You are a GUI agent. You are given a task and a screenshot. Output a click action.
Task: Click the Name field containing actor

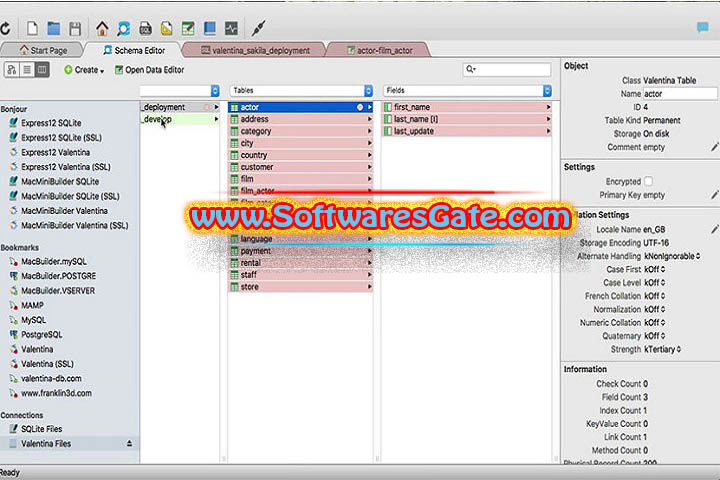pyautogui.click(x=680, y=94)
